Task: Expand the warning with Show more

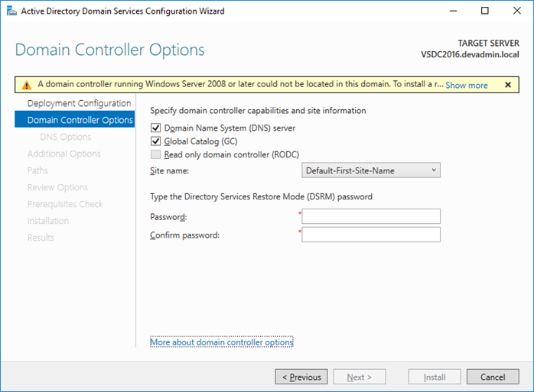Action: [467, 85]
